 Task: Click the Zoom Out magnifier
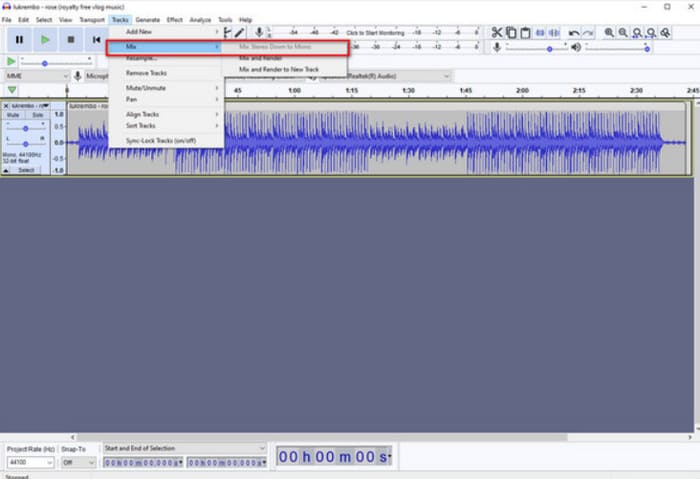[623, 33]
